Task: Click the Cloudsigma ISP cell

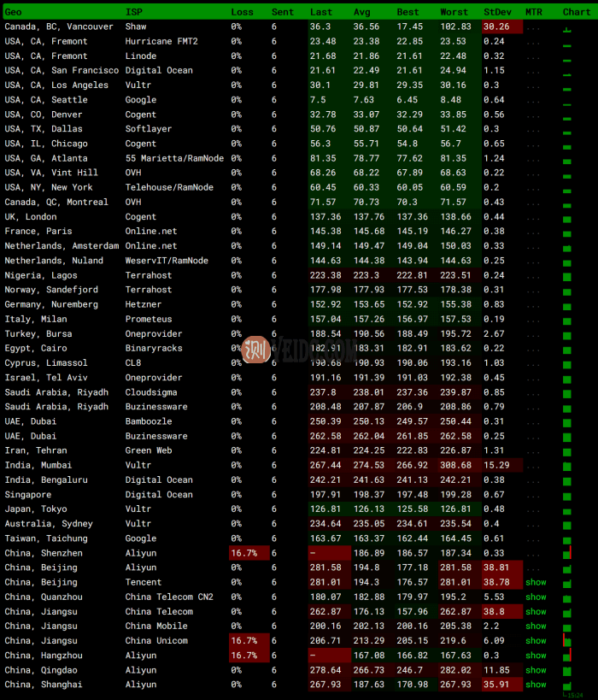Action: click(x=151, y=392)
